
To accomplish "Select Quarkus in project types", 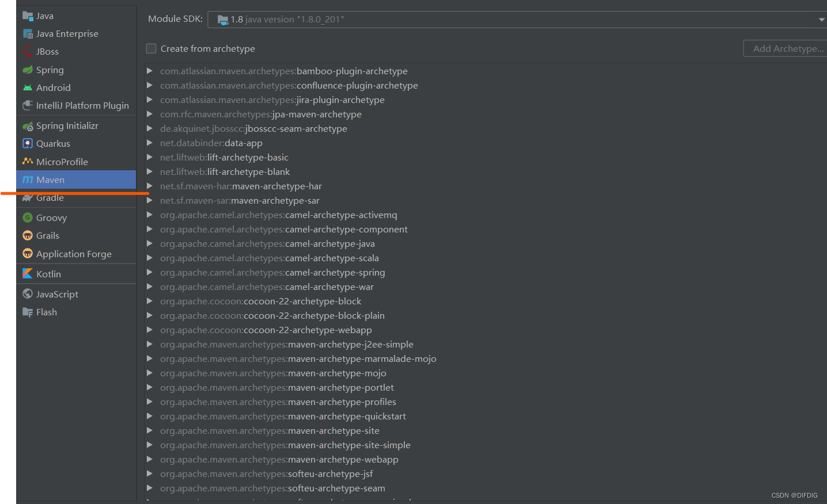I will [x=76, y=143].
